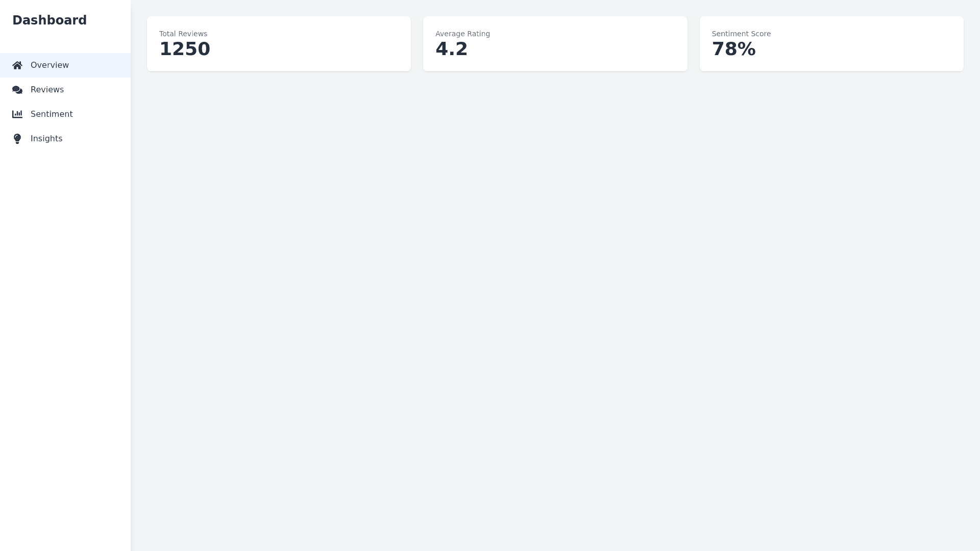
Task: Switch to the Sentiment page
Action: point(52,114)
